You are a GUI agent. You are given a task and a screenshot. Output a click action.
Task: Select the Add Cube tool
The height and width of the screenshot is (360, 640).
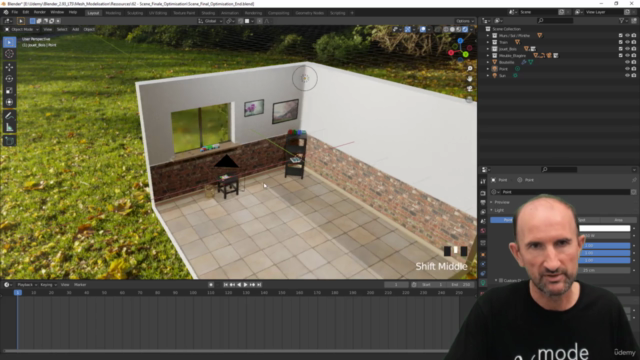(x=9, y=141)
